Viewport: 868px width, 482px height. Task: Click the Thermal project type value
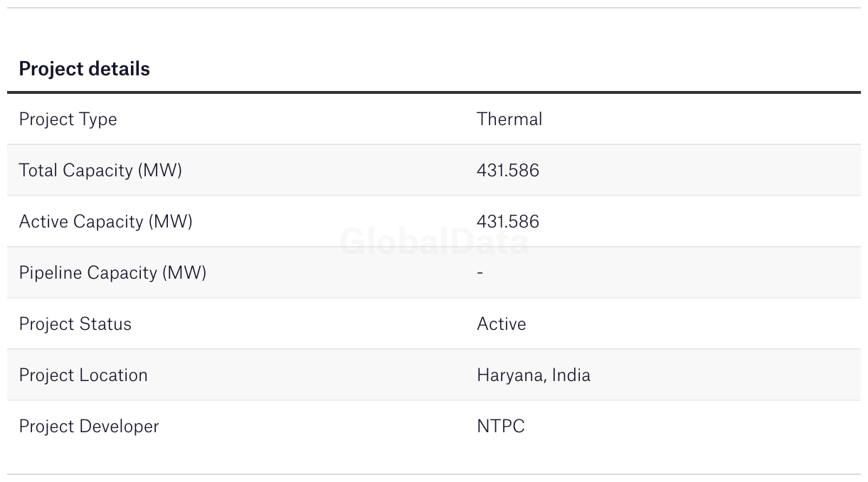(509, 119)
